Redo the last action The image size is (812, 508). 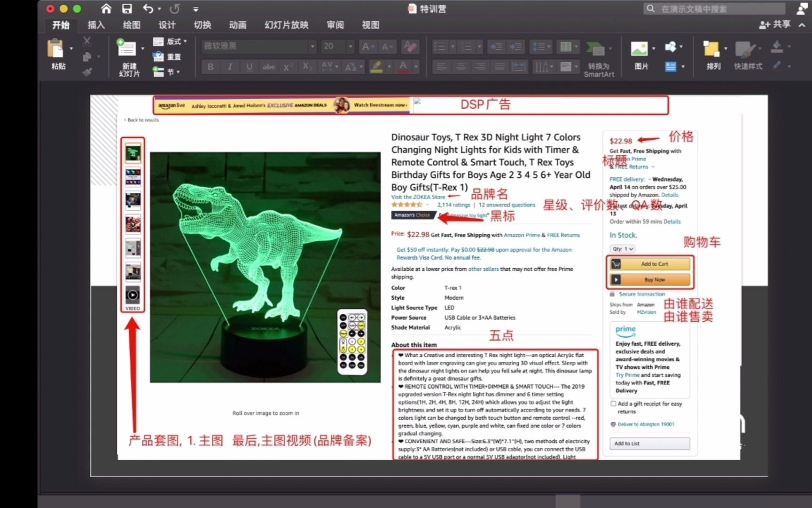[x=174, y=8]
